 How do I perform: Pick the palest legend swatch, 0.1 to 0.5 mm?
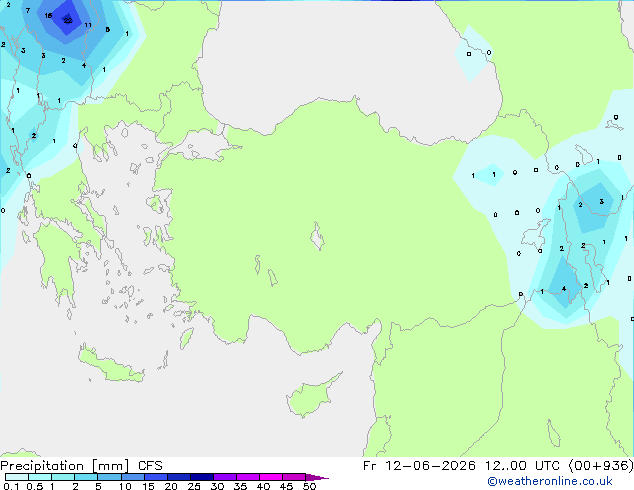17,477
